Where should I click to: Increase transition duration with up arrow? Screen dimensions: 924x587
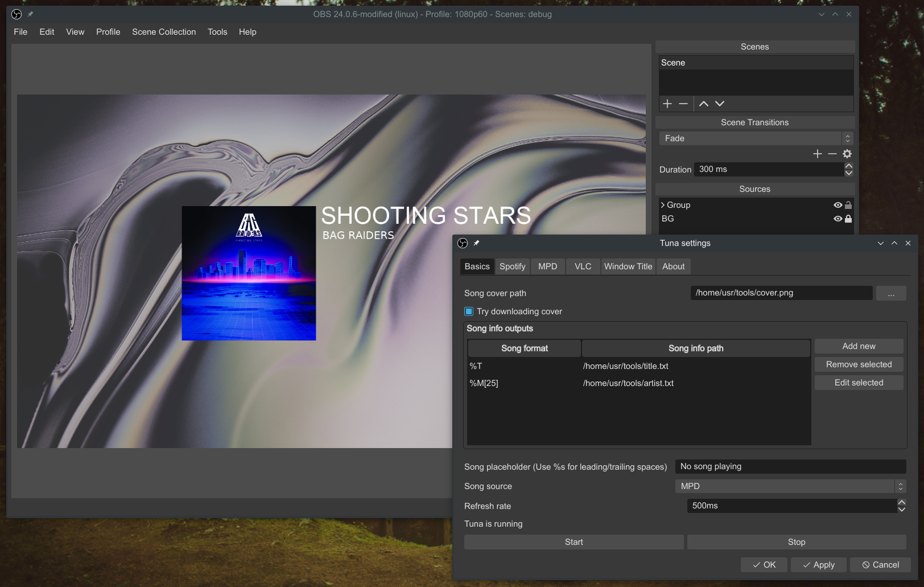(x=849, y=166)
